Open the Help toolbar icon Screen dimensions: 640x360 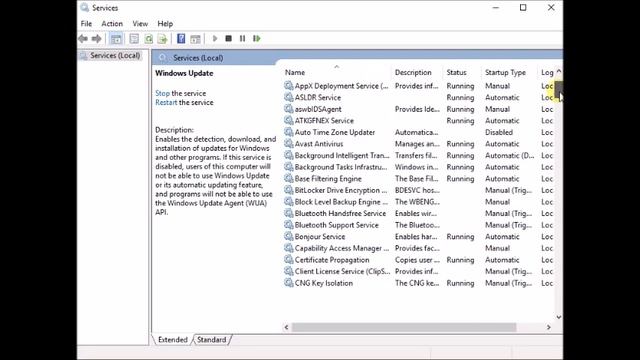181,39
